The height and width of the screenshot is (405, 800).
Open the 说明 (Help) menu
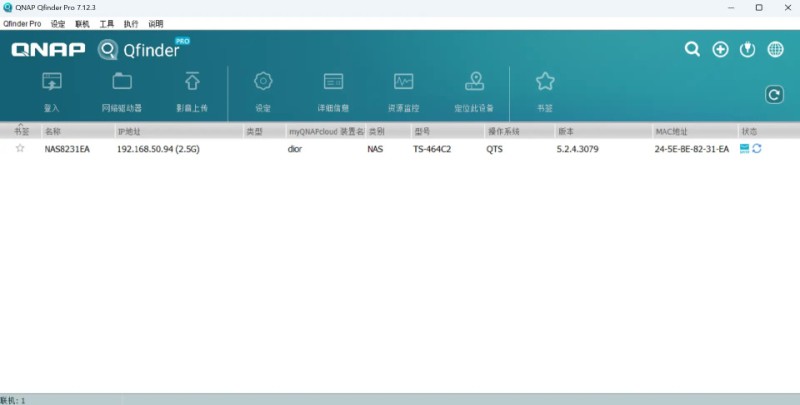click(155, 23)
